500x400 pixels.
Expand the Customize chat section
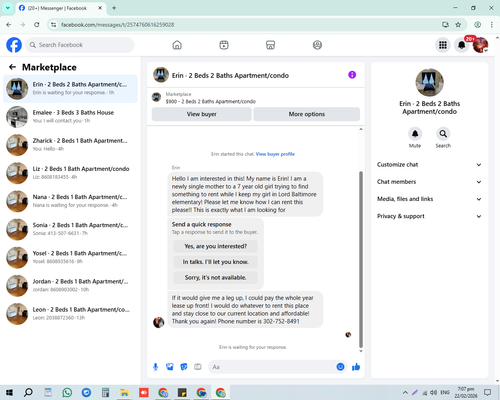(x=429, y=165)
